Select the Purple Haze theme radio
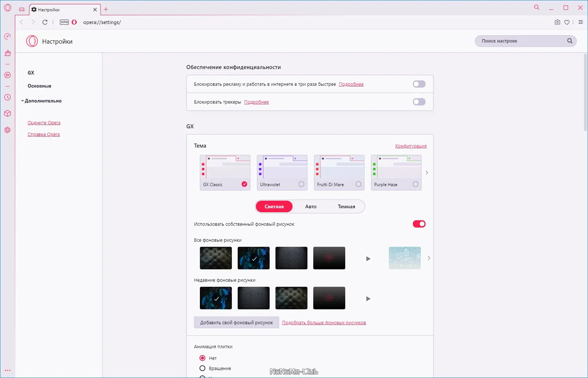The height and width of the screenshot is (378, 588). (x=415, y=184)
